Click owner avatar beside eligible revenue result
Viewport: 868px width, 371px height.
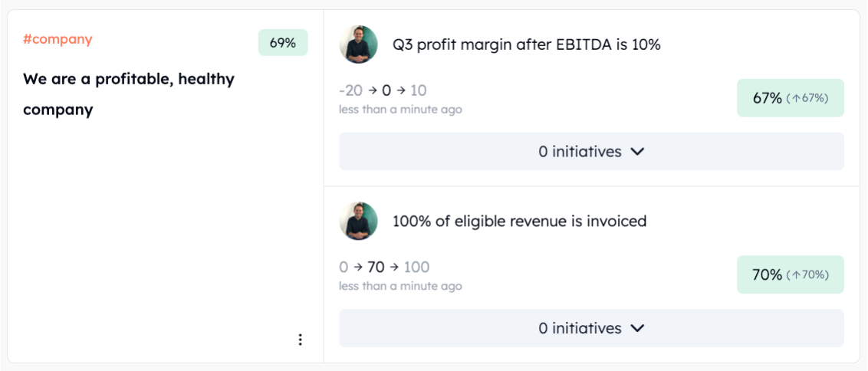pos(359,222)
